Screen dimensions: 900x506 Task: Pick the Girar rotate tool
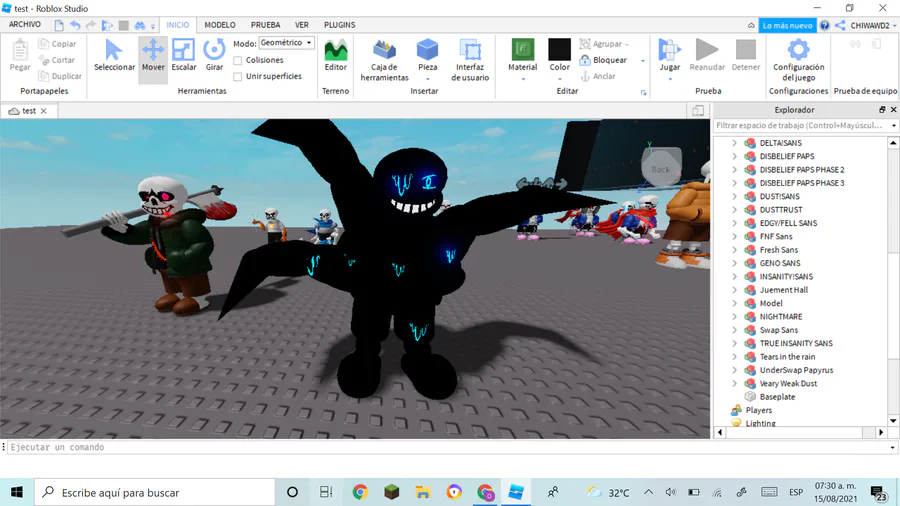214,55
